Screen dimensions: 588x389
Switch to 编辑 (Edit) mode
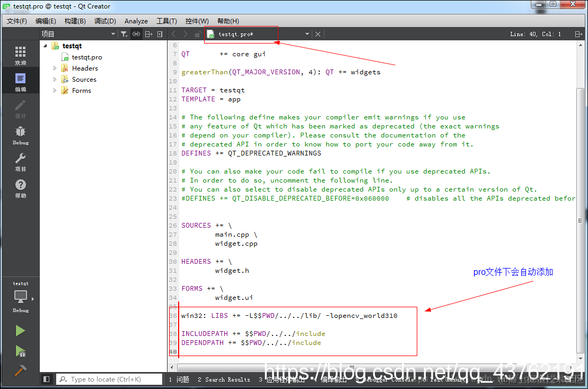(x=20, y=82)
